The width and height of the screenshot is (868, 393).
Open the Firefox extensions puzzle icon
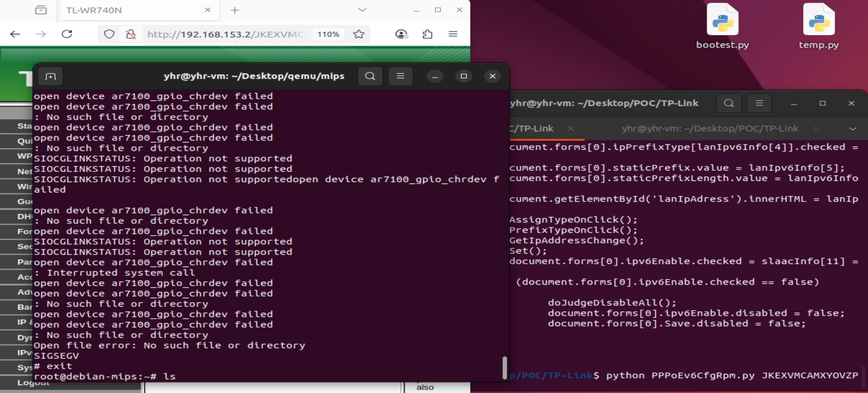click(427, 34)
